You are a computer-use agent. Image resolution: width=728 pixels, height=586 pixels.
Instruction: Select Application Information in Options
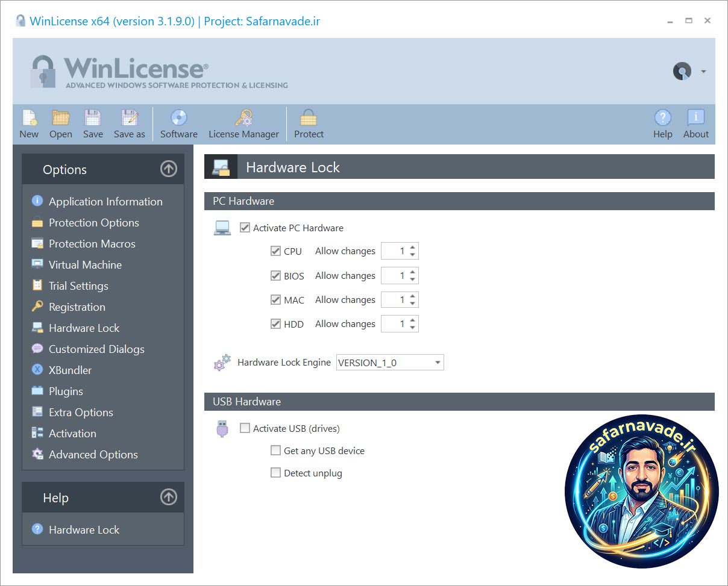pyautogui.click(x=105, y=201)
